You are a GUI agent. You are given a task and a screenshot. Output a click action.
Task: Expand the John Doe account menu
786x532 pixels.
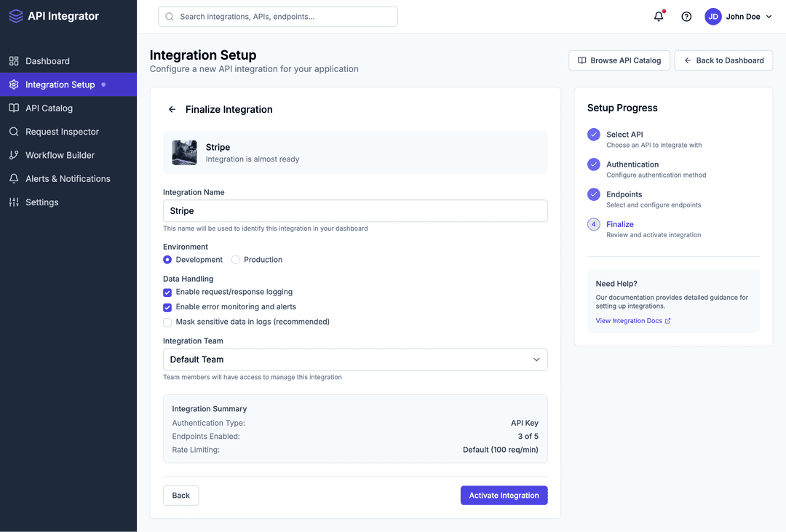[x=737, y=16]
